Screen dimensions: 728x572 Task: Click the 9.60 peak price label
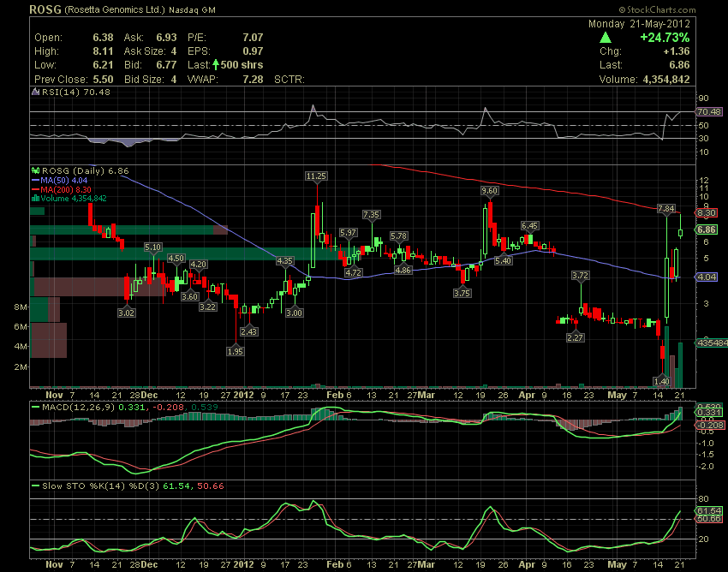[489, 191]
